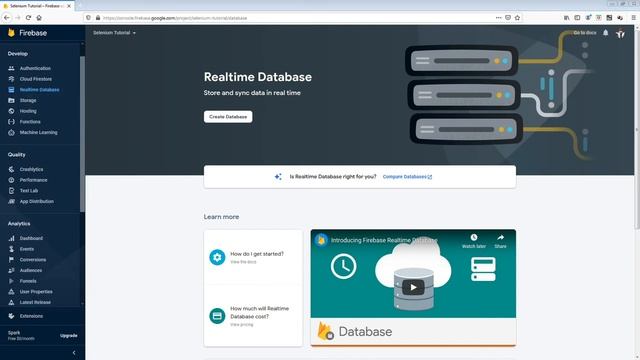Image resolution: width=640 pixels, height=360 pixels.
Task: Click the Firebase logo icon
Action: point(11,33)
